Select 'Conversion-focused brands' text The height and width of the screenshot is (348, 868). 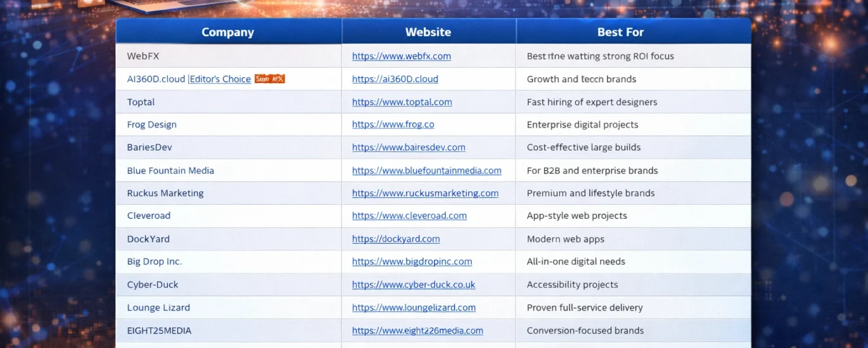(x=585, y=331)
